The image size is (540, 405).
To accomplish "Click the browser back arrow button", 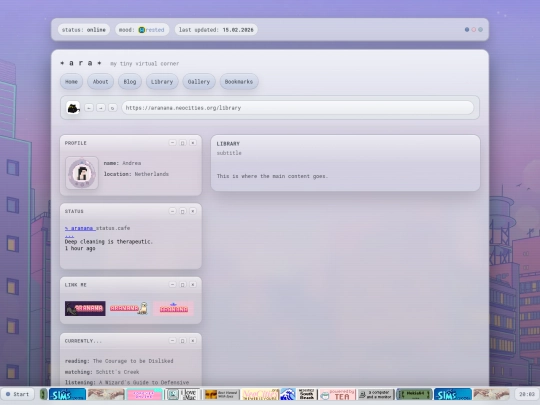I will [89, 108].
